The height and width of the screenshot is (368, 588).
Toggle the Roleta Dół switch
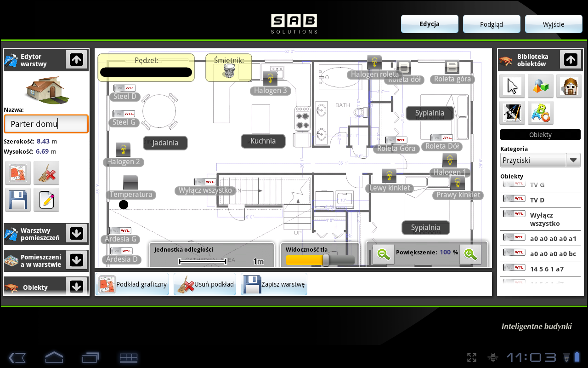[442, 138]
